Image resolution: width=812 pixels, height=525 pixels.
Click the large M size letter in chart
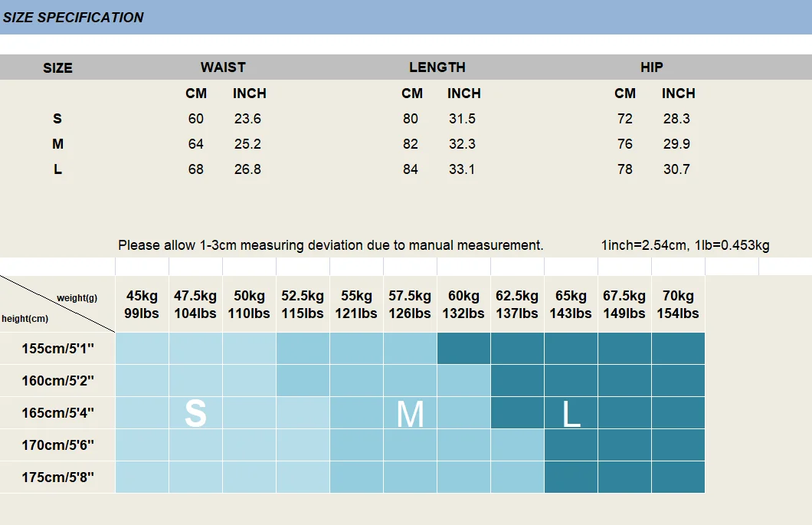410,415
